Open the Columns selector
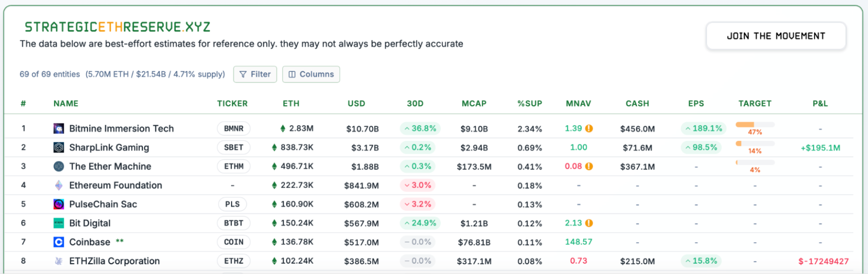The image size is (868, 274). pos(311,74)
